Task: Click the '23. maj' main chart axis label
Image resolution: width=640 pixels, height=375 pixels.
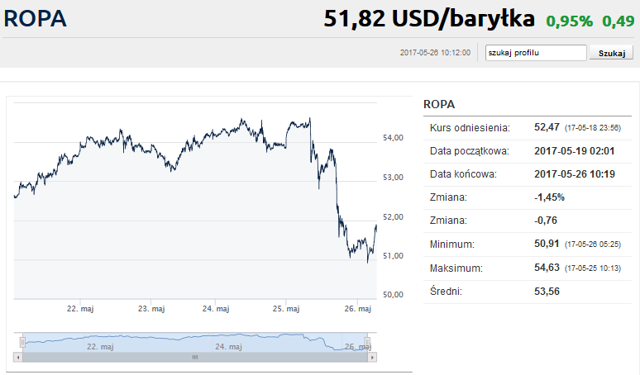Action: pyautogui.click(x=151, y=308)
